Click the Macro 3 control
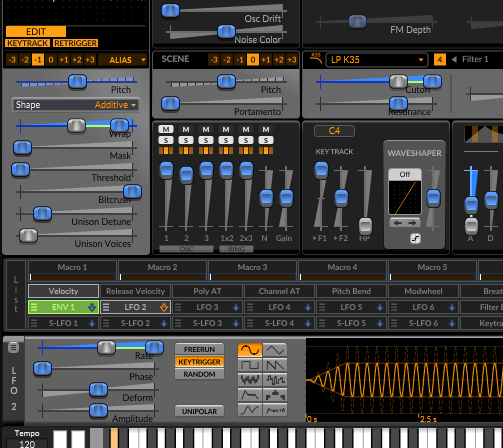This screenshot has height=448, width=503. click(x=252, y=271)
